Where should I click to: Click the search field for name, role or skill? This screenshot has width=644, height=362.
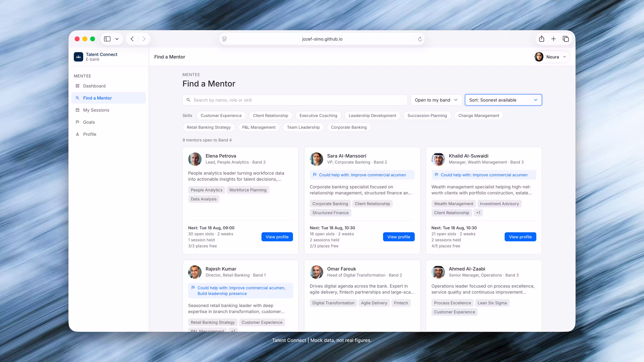[x=295, y=100]
